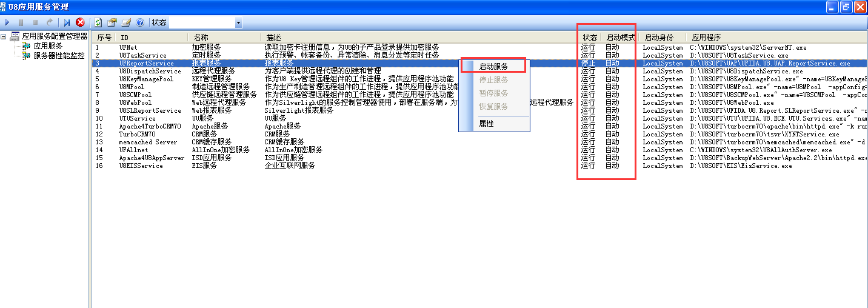Choose 启动服务 from the context menu
The image size is (868, 308).
(x=493, y=66)
